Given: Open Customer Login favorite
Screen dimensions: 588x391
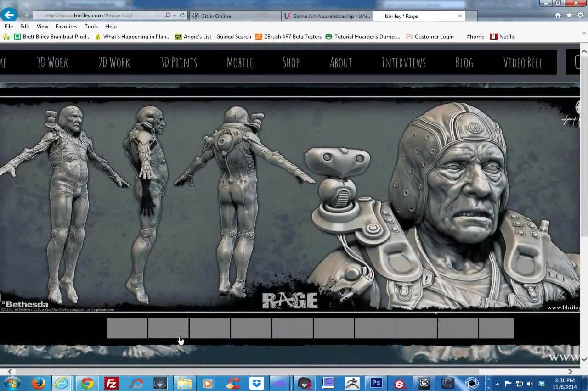Looking at the screenshot, I should click(x=430, y=37).
